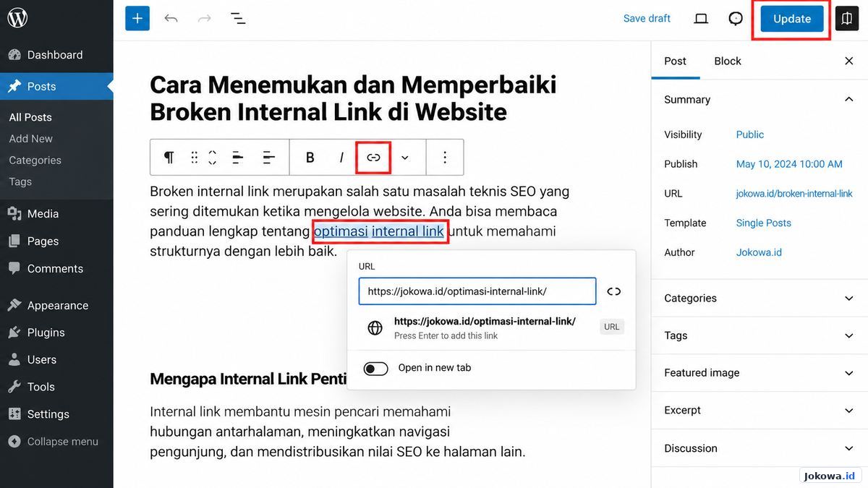Click the link toolbar button

pos(373,158)
